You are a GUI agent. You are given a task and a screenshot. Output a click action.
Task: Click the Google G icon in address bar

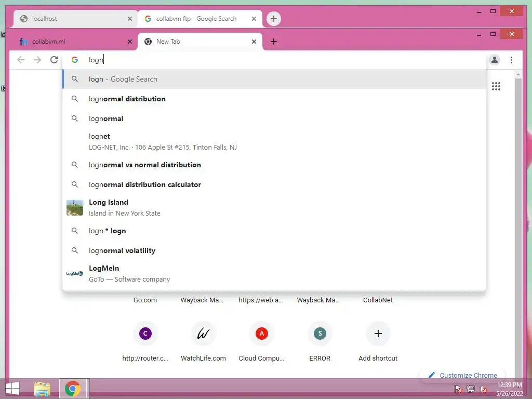(75, 60)
